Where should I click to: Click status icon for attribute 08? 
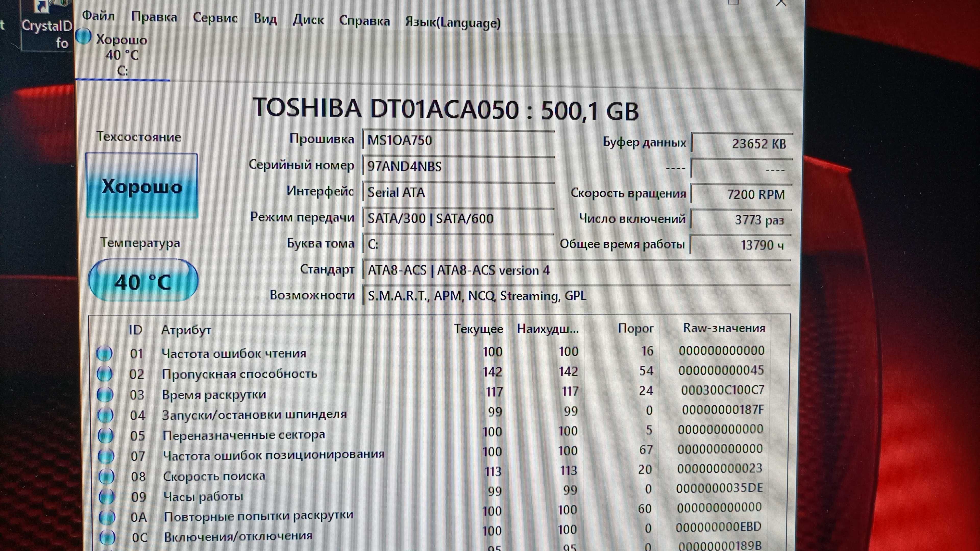tap(106, 476)
